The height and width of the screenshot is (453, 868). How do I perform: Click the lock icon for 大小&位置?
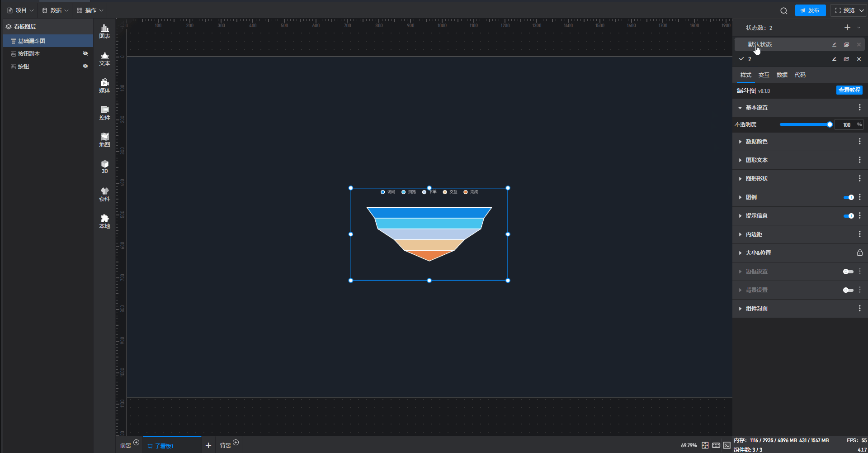coord(859,253)
